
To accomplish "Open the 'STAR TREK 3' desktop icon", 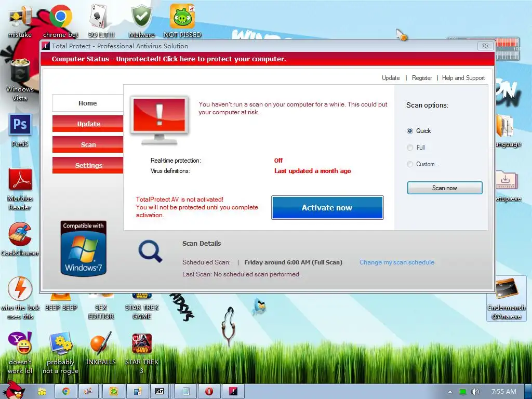I will [x=142, y=353].
